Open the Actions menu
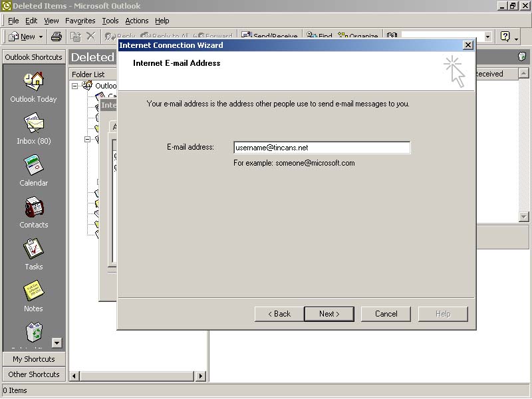 tap(137, 21)
